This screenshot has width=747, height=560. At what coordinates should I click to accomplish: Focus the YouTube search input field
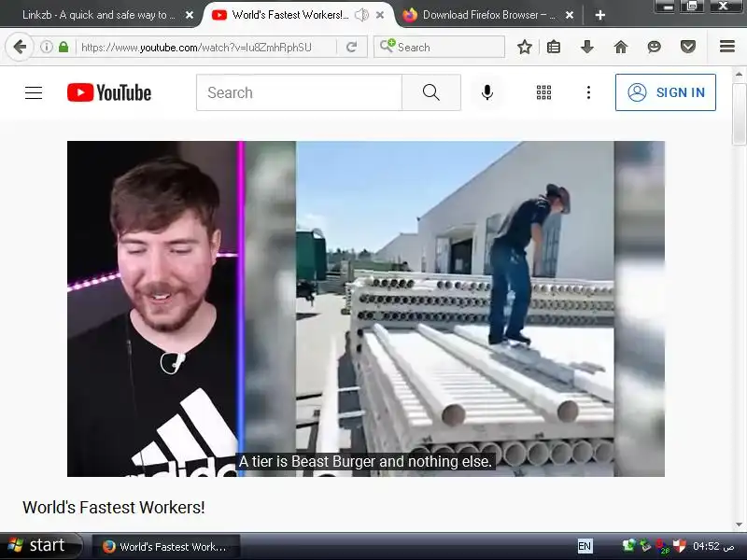pos(299,92)
